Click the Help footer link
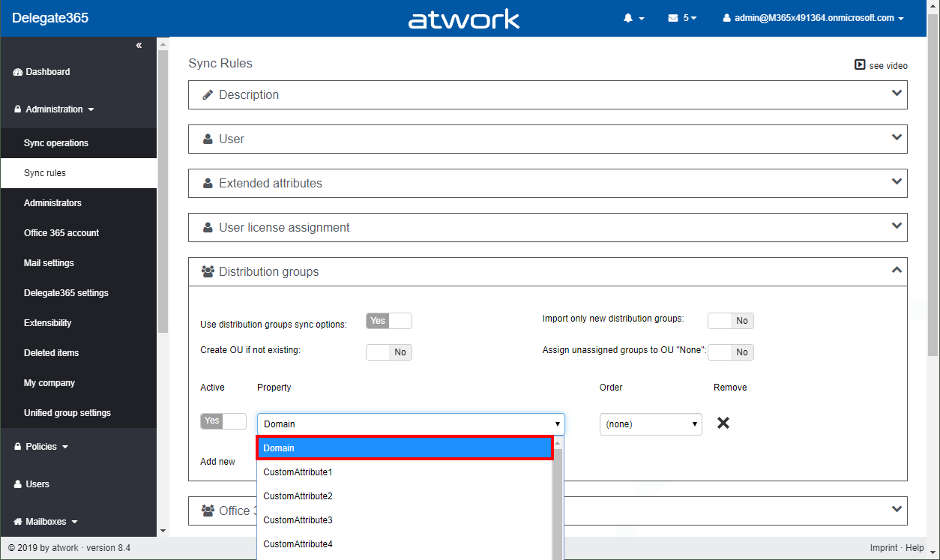This screenshot has height=560, width=940. pyautogui.click(x=915, y=548)
